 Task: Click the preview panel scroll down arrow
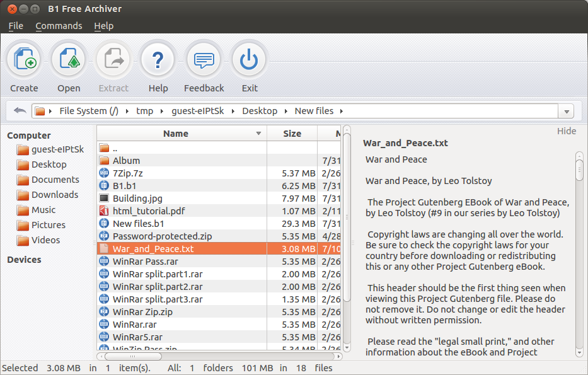coord(579,352)
